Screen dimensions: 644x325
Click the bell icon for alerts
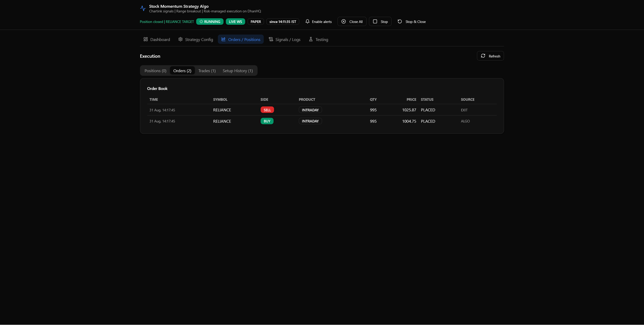click(x=307, y=21)
